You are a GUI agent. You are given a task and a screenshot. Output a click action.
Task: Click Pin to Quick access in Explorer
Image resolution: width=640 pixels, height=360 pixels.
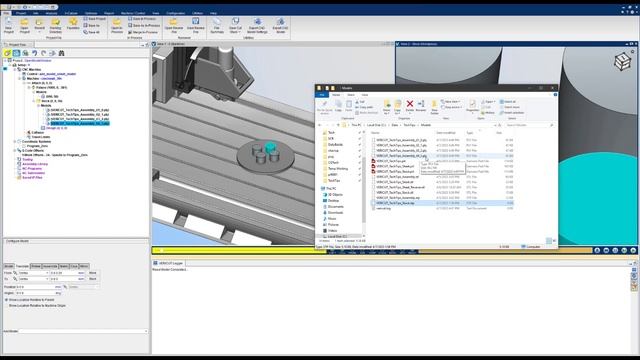[x=324, y=107]
